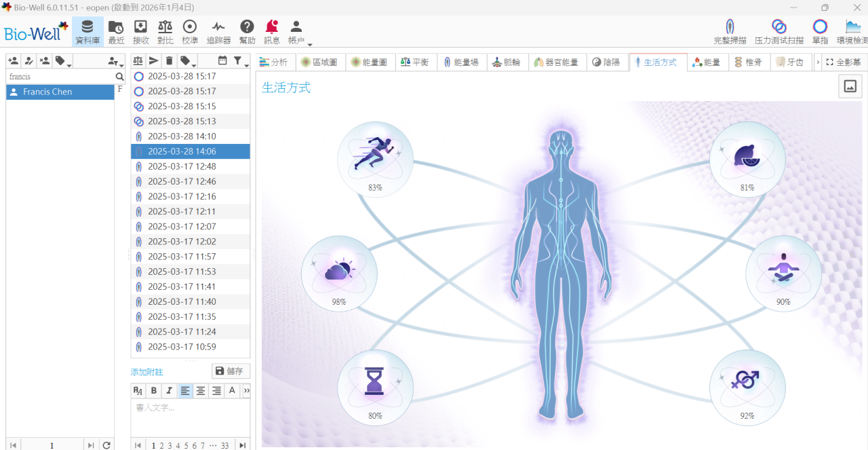Viewport: 868px width, 450px height.
Task: Open the 校準 calibration tool
Action: click(190, 32)
